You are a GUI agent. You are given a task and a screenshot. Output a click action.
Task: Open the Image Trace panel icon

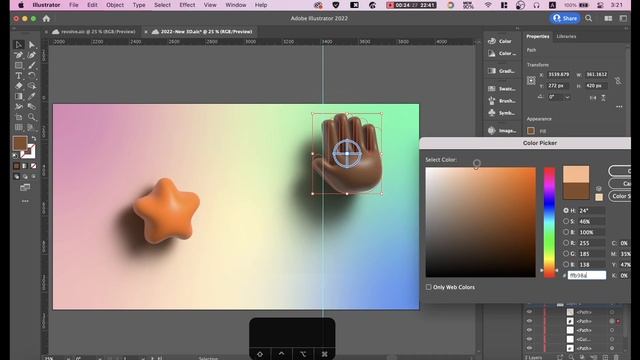[492, 130]
